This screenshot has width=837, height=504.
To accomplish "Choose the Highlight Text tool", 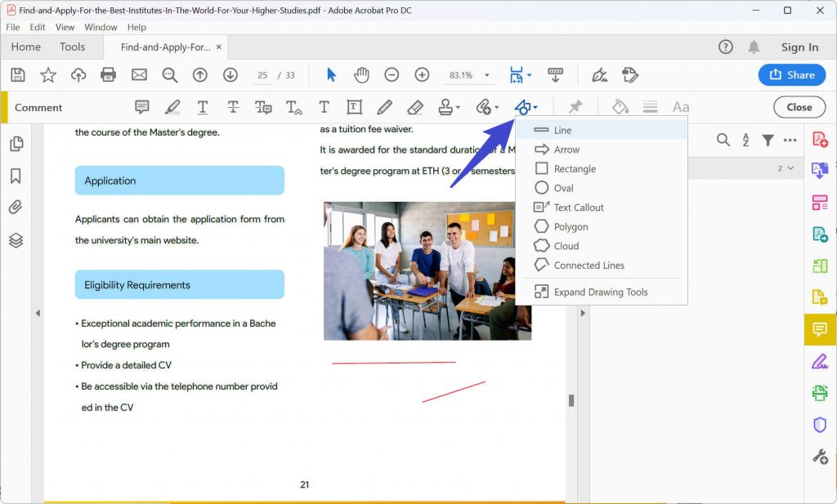I will coord(172,106).
